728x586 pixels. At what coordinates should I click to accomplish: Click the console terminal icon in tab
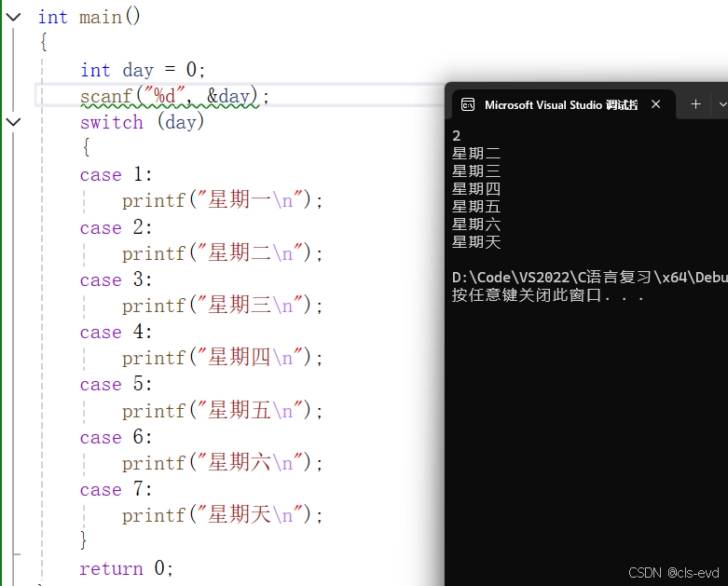[468, 105]
